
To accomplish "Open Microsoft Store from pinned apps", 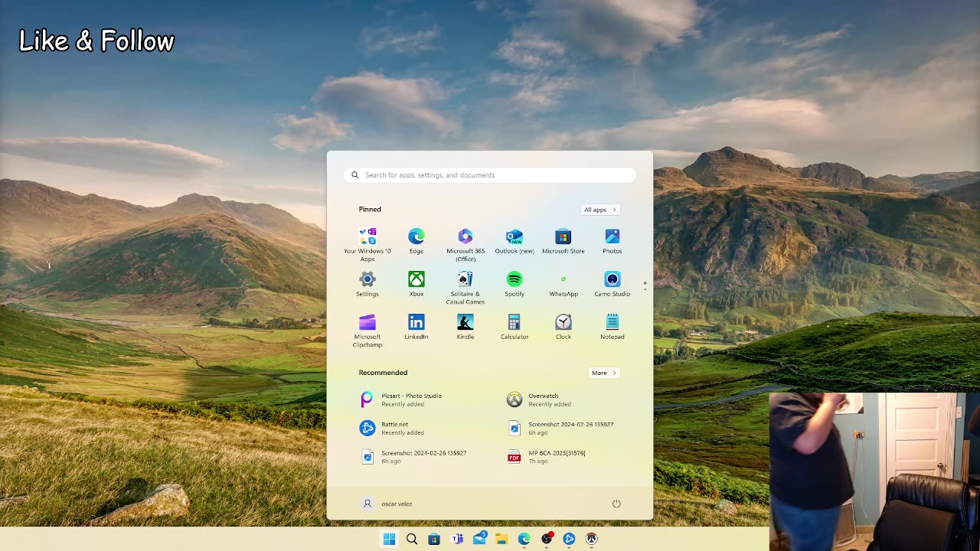I will (x=563, y=241).
